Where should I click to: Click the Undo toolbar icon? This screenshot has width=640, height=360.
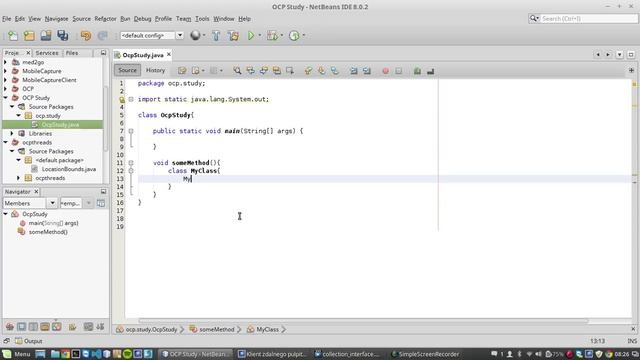tap(86, 36)
